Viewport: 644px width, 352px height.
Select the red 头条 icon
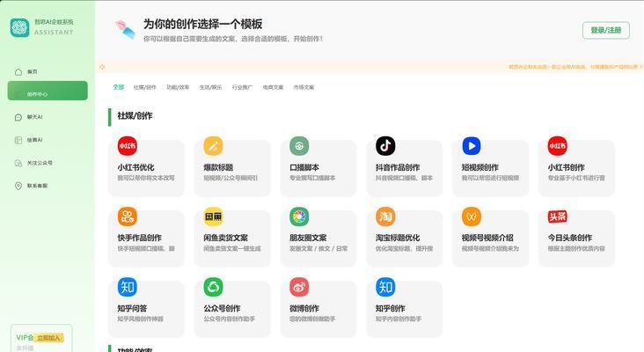tap(557, 216)
